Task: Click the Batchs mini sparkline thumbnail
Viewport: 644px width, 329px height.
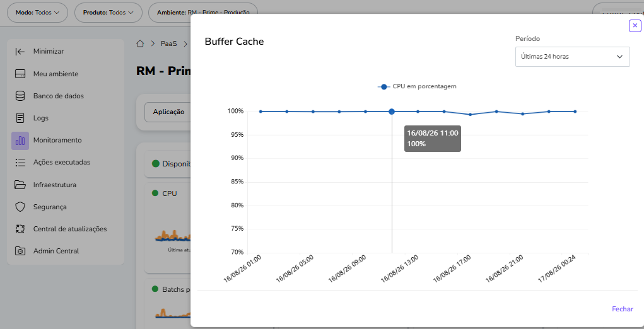Action: [173, 313]
